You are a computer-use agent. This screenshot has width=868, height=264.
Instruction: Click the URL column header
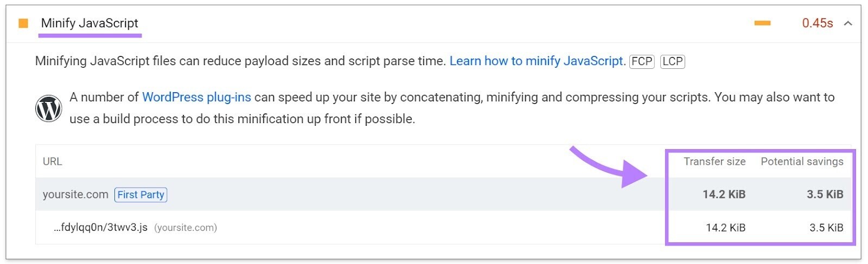(53, 162)
